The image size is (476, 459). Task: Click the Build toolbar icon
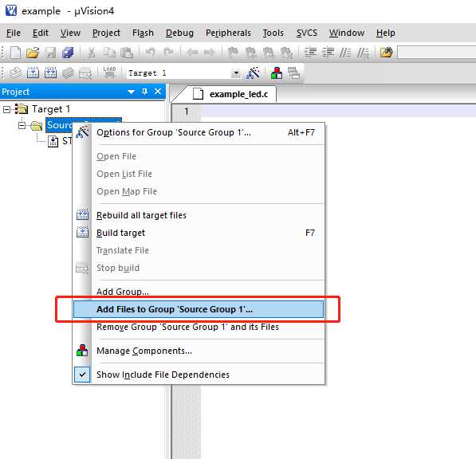click(x=33, y=73)
